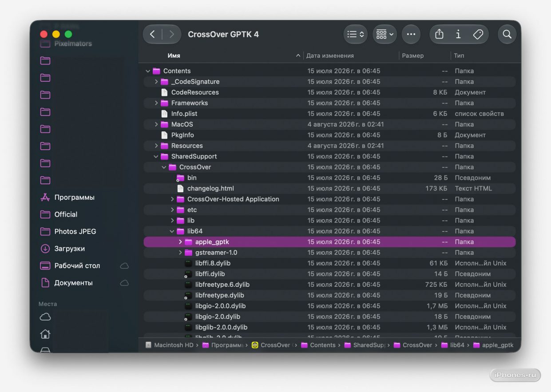
Task: Collapse the lib64 folder
Action: (172, 231)
